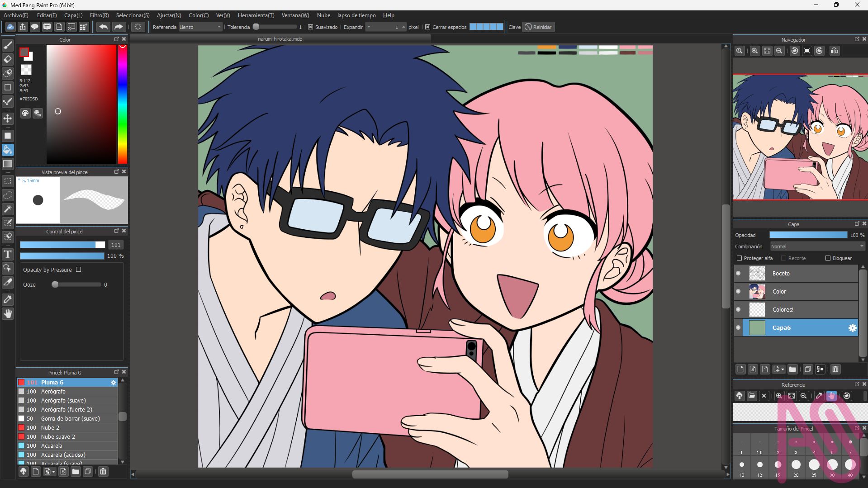The height and width of the screenshot is (488, 868).
Task: Select the Nube 2 brush
Action: click(x=67, y=428)
